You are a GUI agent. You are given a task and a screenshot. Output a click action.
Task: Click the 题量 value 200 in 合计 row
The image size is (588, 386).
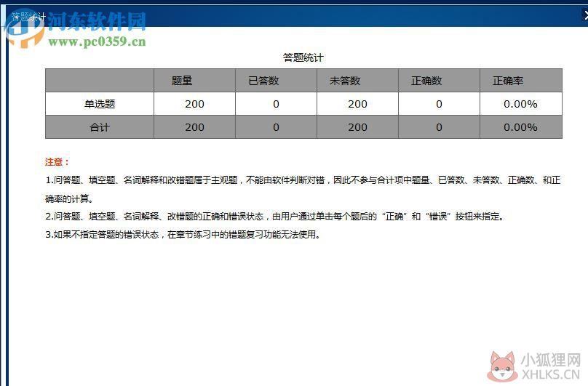point(194,127)
